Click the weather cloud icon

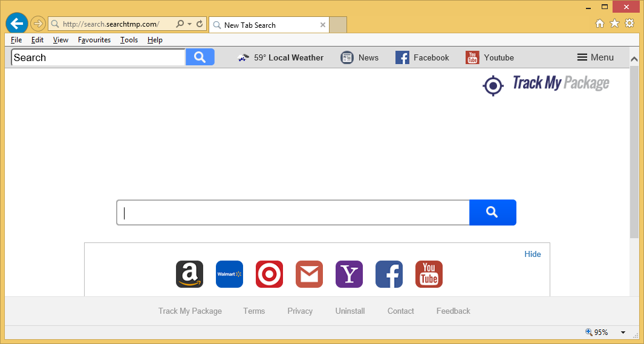[x=243, y=58]
